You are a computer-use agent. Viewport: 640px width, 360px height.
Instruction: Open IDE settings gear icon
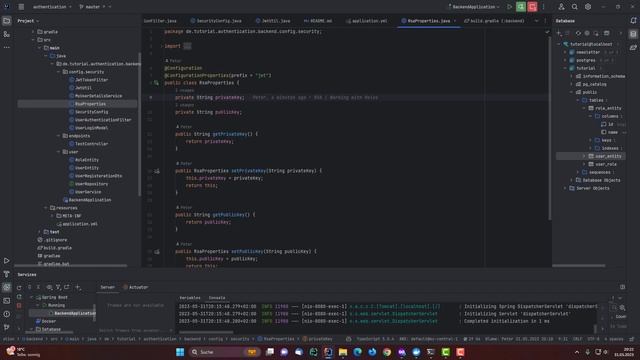point(588,7)
